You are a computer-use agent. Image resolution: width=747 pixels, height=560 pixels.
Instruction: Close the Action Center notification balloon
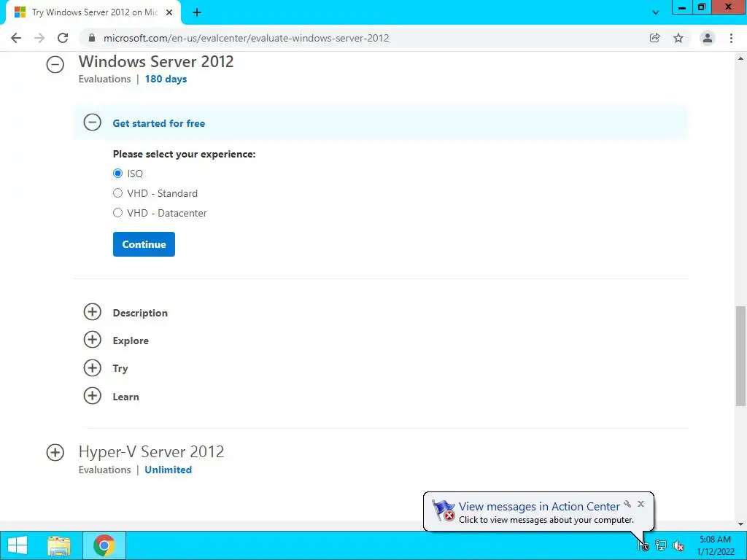click(640, 504)
